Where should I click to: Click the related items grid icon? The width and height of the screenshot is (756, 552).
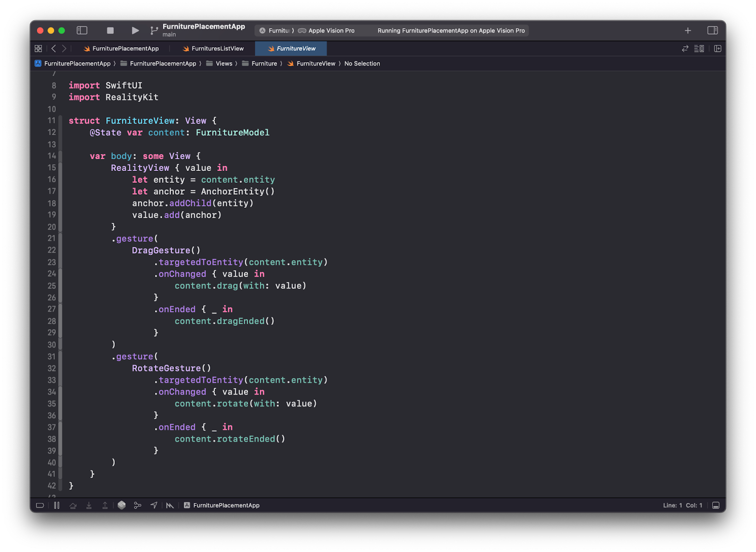click(x=38, y=49)
